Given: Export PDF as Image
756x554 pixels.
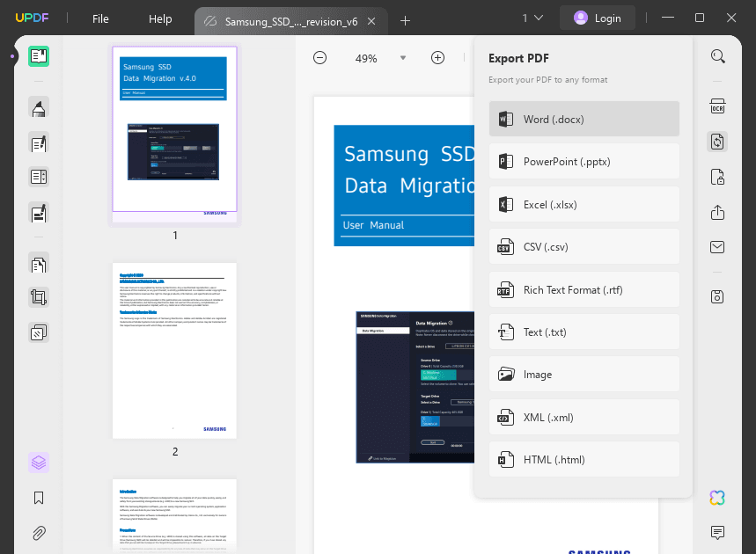Looking at the screenshot, I should [584, 375].
